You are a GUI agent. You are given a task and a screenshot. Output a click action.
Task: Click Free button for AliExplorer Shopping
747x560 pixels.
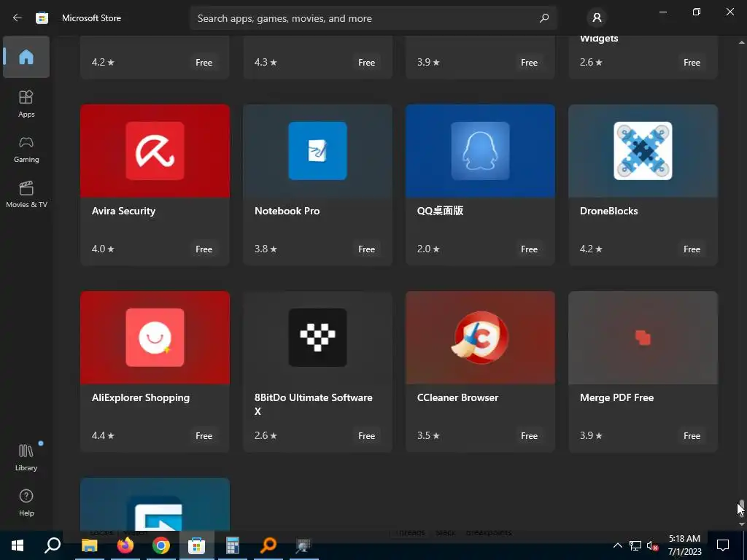click(204, 436)
